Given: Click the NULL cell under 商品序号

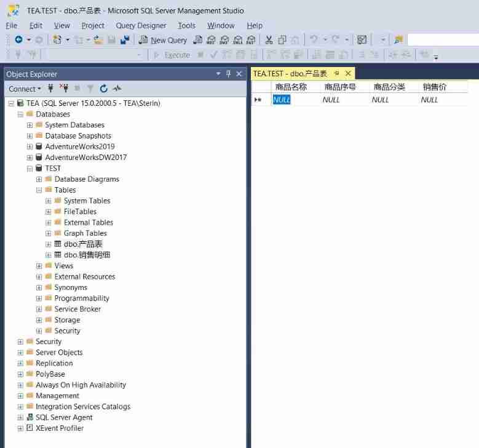Looking at the screenshot, I should (x=344, y=100).
